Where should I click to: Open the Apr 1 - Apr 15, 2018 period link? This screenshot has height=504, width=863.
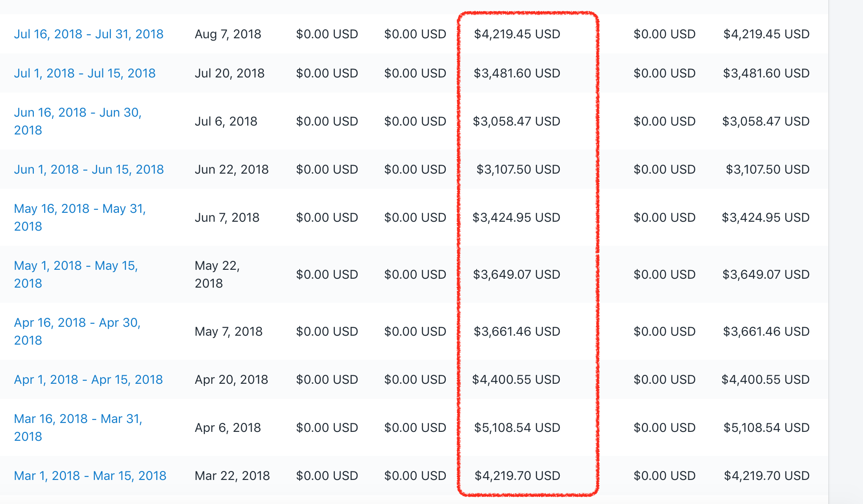(88, 380)
